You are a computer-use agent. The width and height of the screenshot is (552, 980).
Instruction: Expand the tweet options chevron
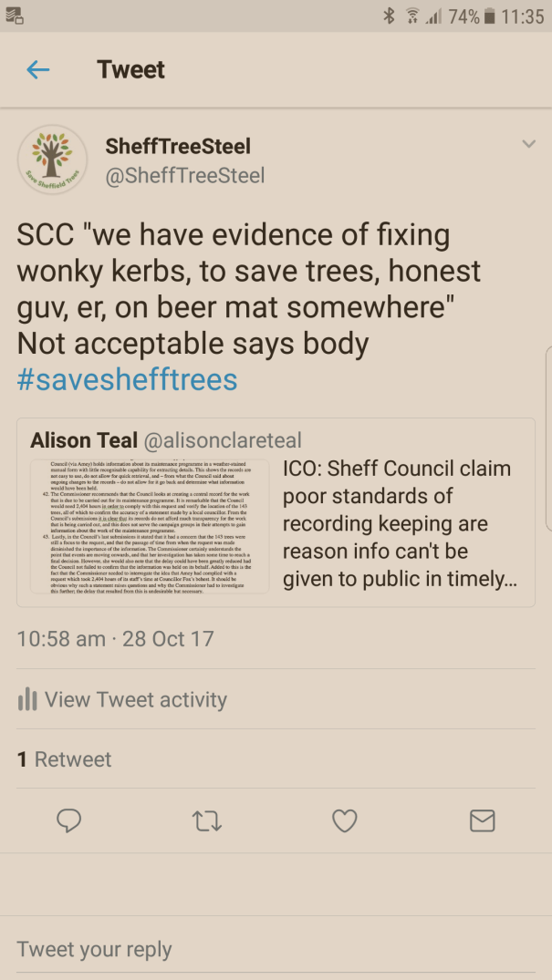(528, 144)
